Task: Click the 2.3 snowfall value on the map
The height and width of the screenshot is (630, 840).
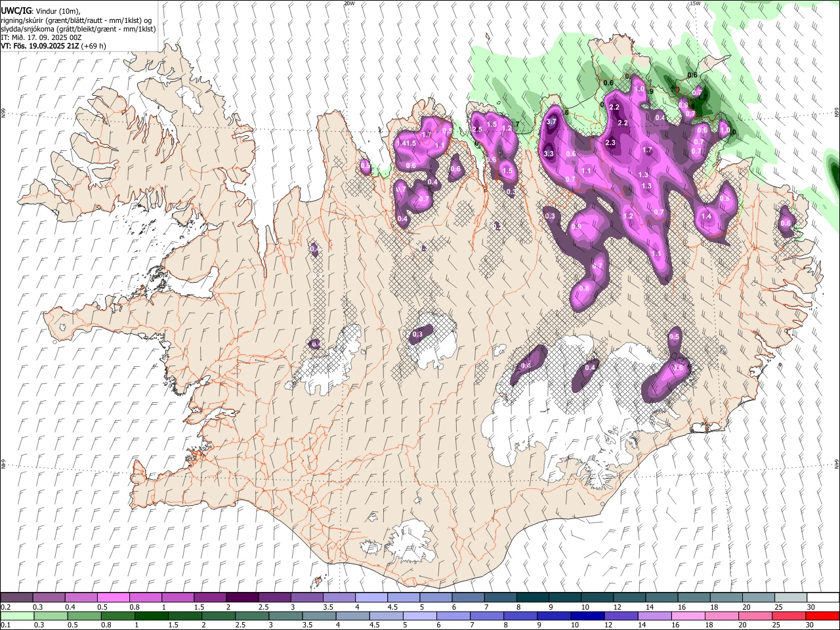Action: click(610, 143)
